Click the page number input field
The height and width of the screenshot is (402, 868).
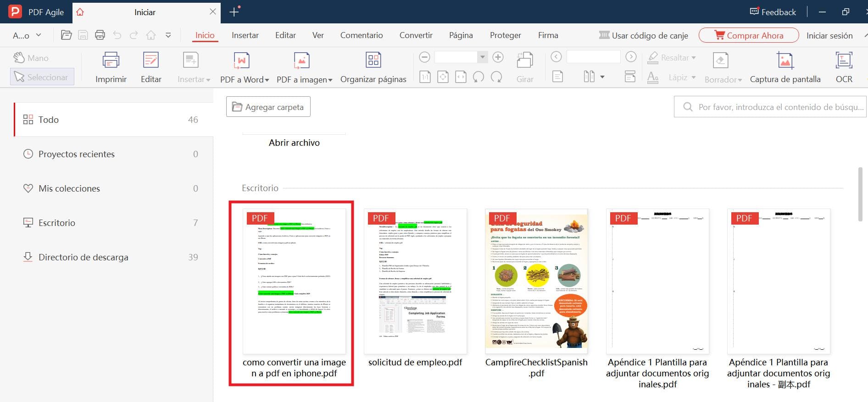coord(593,57)
